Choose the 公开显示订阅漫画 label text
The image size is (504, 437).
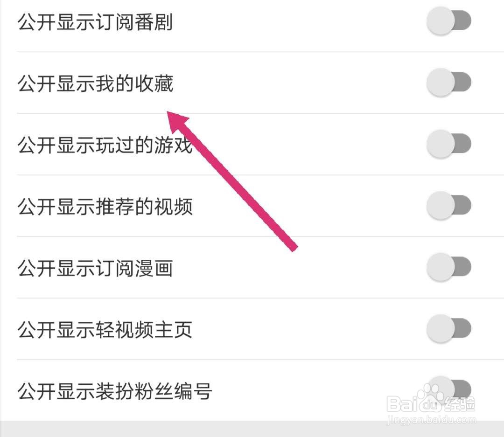[x=95, y=268]
